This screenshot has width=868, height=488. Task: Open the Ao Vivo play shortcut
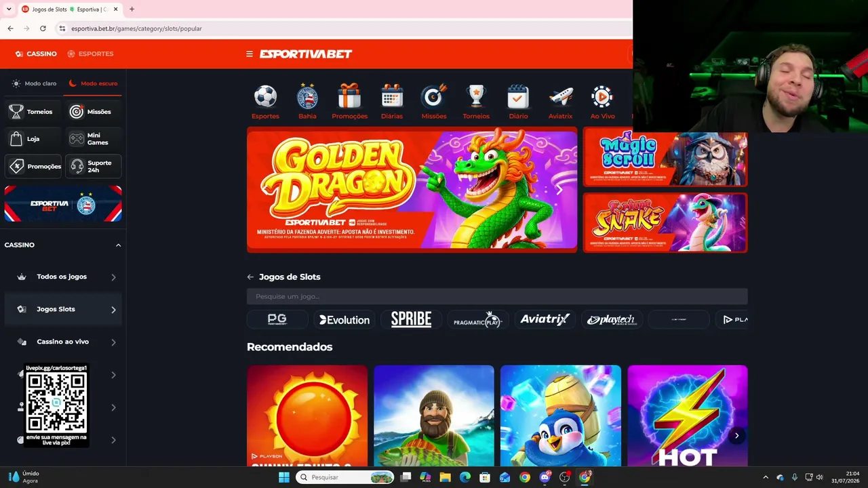click(x=602, y=102)
